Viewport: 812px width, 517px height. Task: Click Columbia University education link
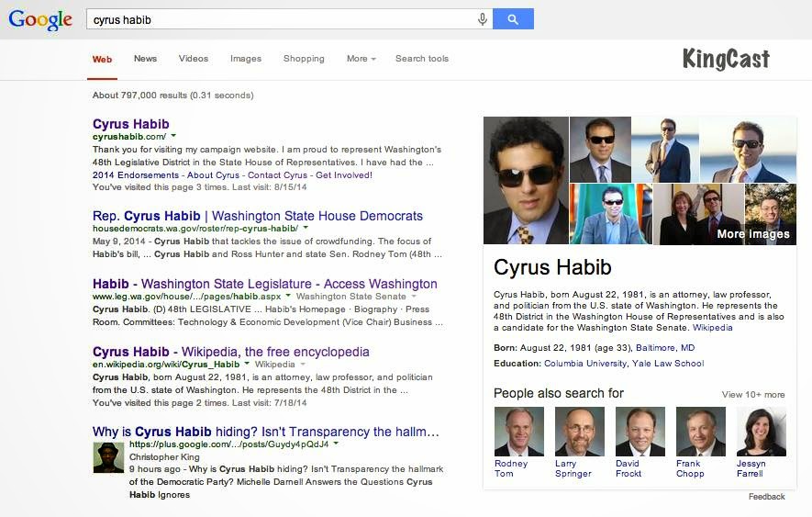click(x=585, y=364)
